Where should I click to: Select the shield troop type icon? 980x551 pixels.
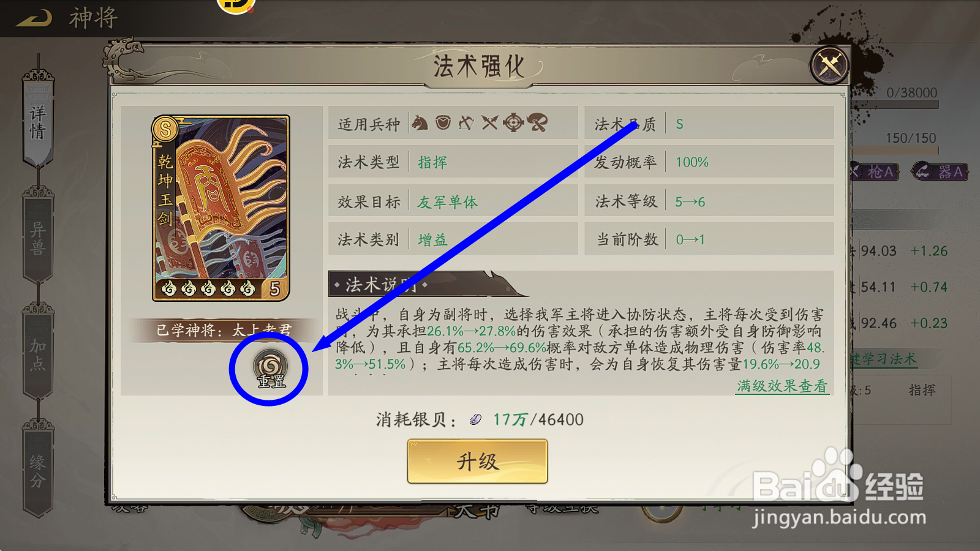[x=443, y=122]
